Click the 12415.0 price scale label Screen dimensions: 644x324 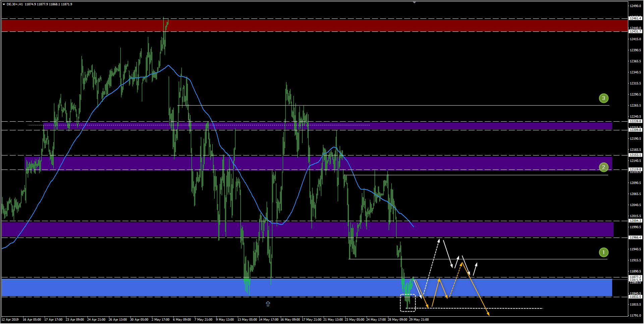[635, 39]
